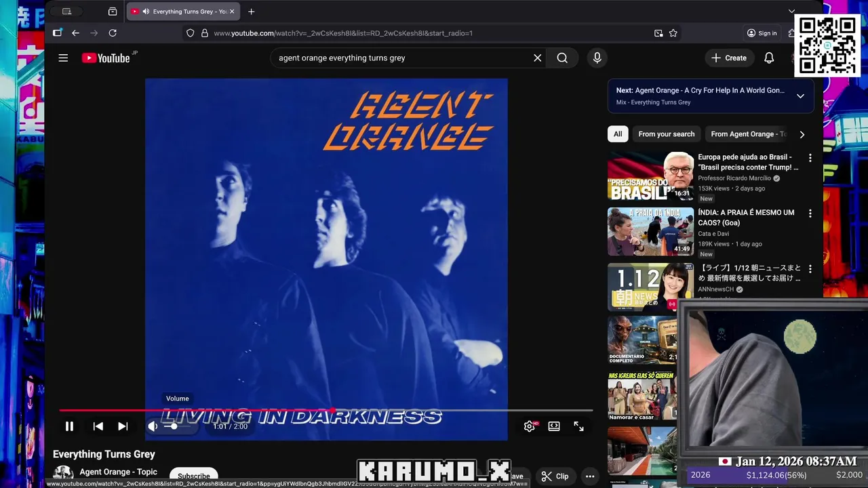Open the list all tabs dropdown

click(791, 12)
